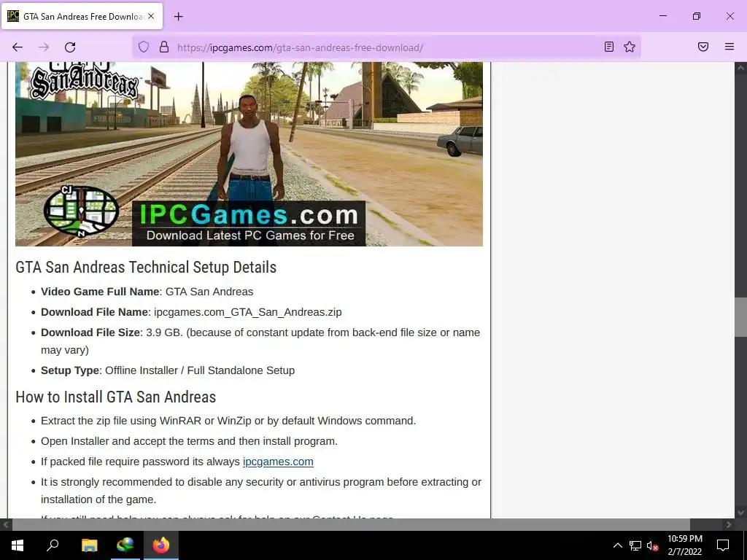Click the Firefox taskbar icon
Image resolution: width=747 pixels, height=560 pixels.
[x=161, y=545]
